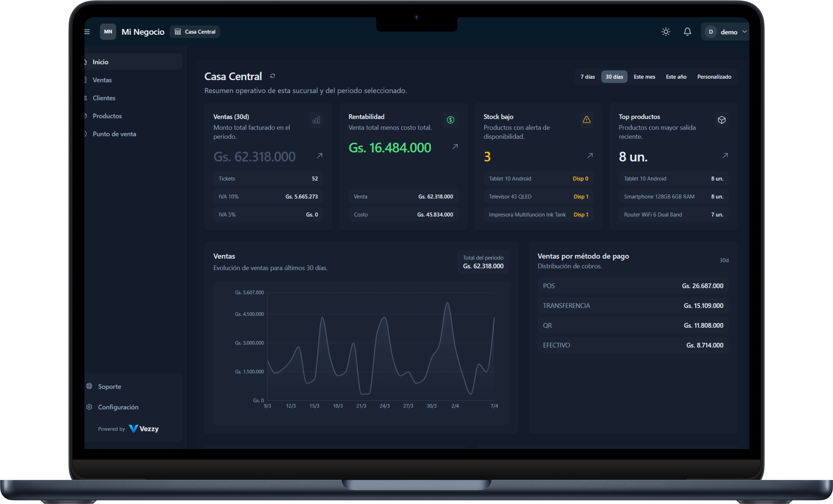The image size is (833, 504).
Task: Open Soporte link
Action: (x=109, y=386)
